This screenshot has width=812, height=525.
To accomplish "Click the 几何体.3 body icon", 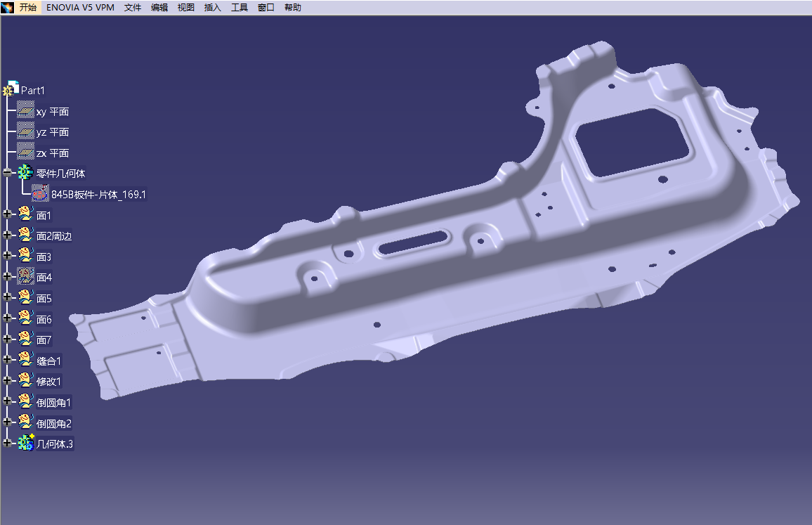I will (26, 443).
